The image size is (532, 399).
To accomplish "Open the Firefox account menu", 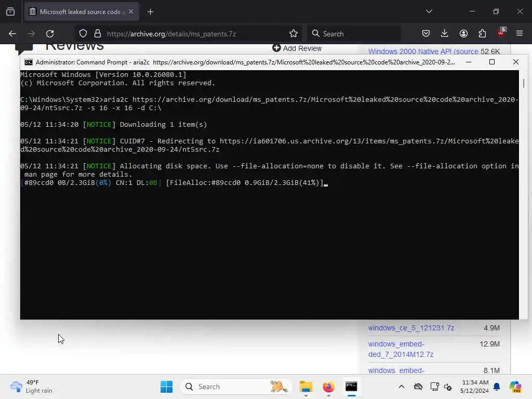I will coord(463,34).
